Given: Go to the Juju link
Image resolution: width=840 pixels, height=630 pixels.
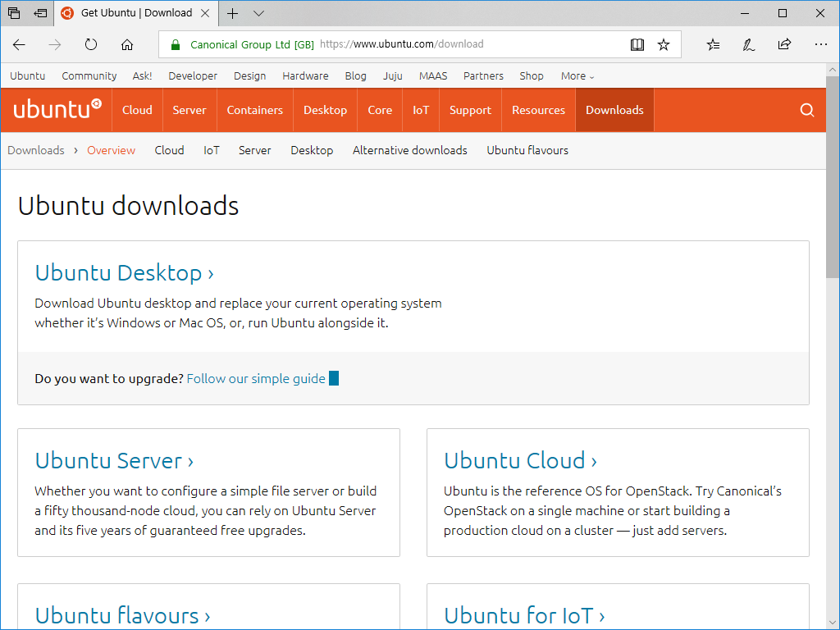Looking at the screenshot, I should (393, 76).
